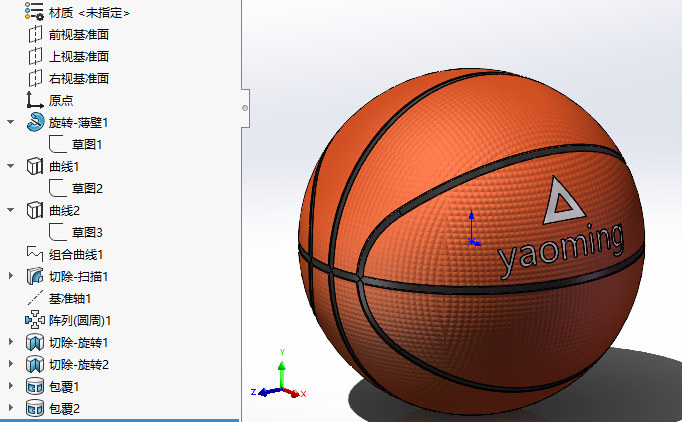Select the 曲线1 label
The width and height of the screenshot is (682, 422).
[64, 167]
